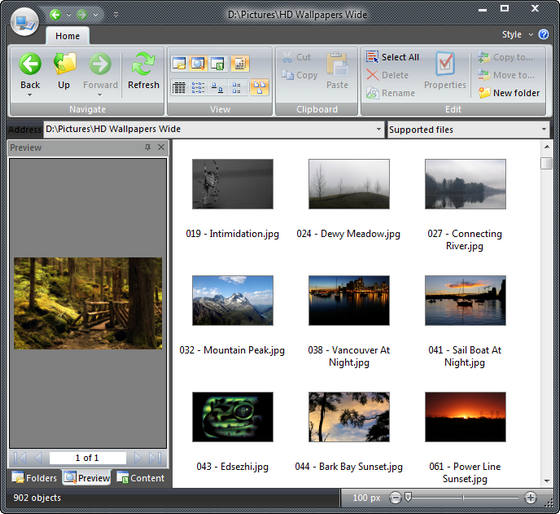Switch to the Content bottom tab
Viewport: 560px width, 514px height.
[x=140, y=478]
